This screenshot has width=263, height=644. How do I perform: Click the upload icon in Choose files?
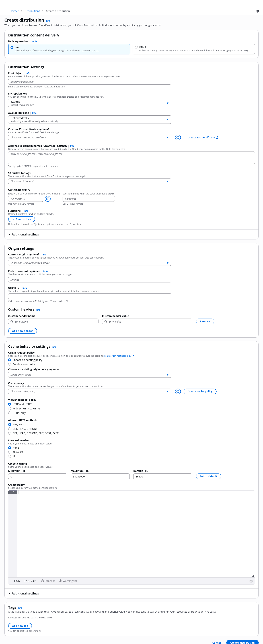pyautogui.click(x=13, y=219)
